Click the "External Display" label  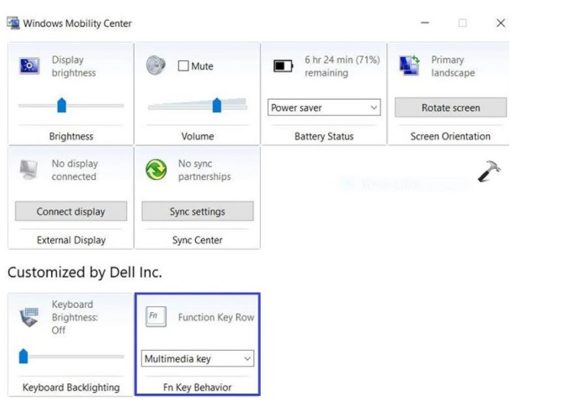(71, 240)
